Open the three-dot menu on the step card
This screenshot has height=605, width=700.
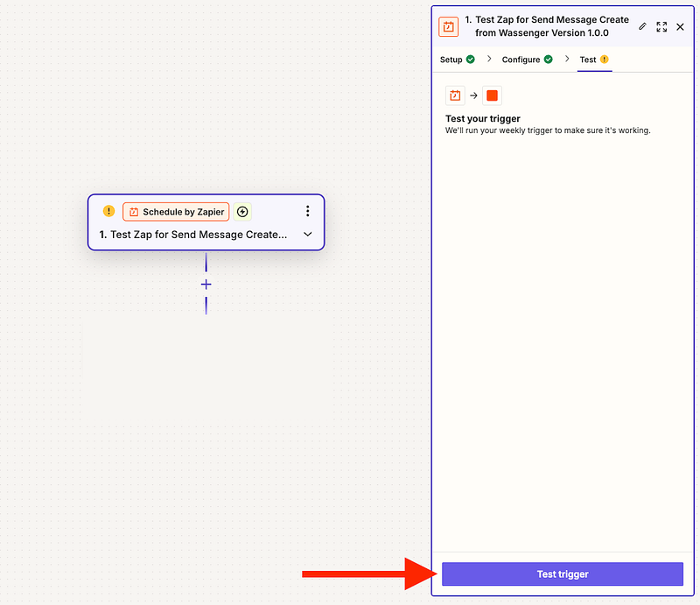pyautogui.click(x=307, y=211)
